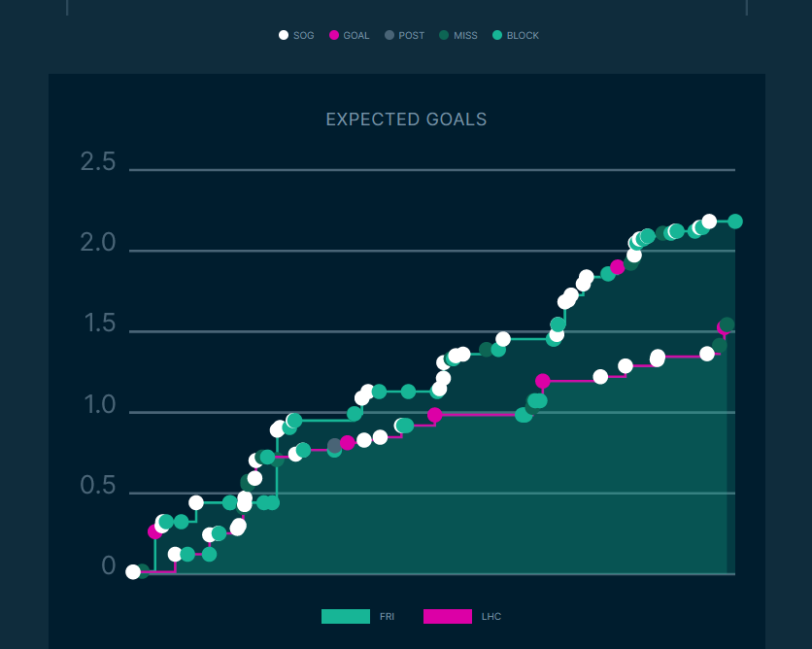Click the gray POST legend dot
812x649 pixels.
(389, 35)
